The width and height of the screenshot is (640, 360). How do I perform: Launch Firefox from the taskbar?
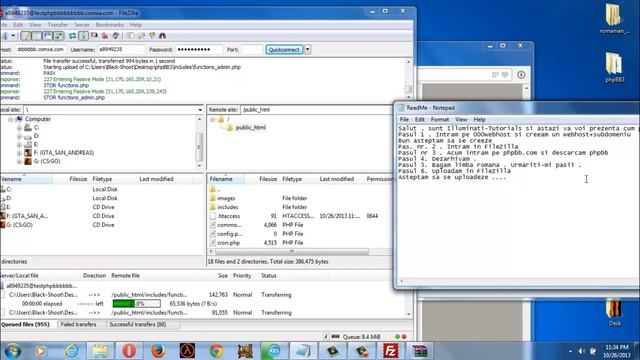click(158, 351)
